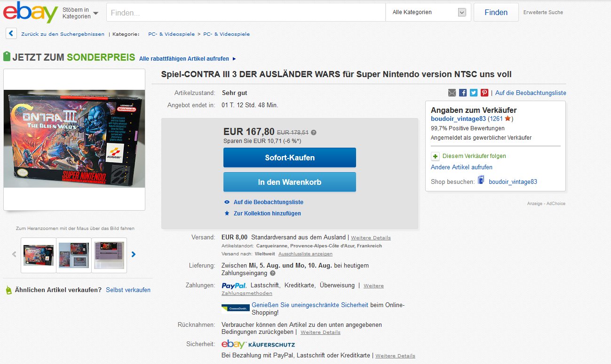611x364 pixels.
Task: Click the green plus to follow seller
Action: [x=435, y=156]
